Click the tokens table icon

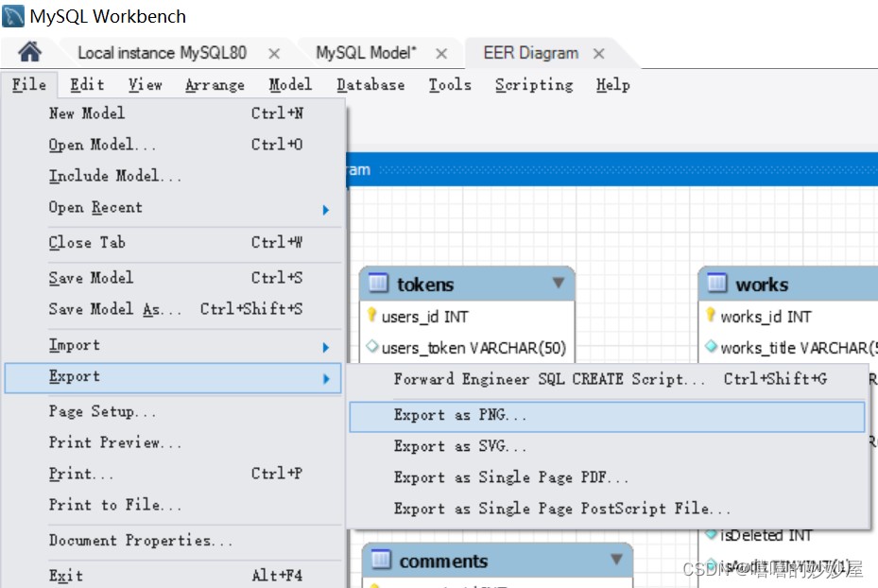coord(378,284)
